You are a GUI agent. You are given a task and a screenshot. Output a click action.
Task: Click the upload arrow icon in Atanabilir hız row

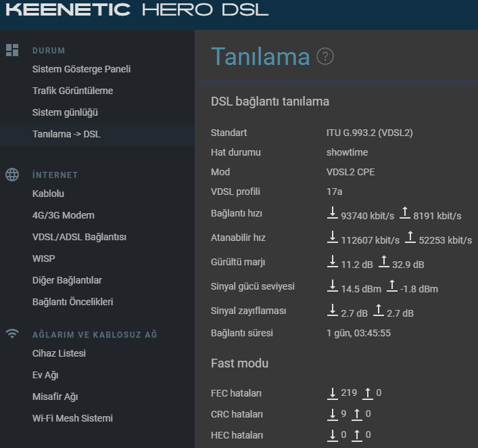[410, 237]
